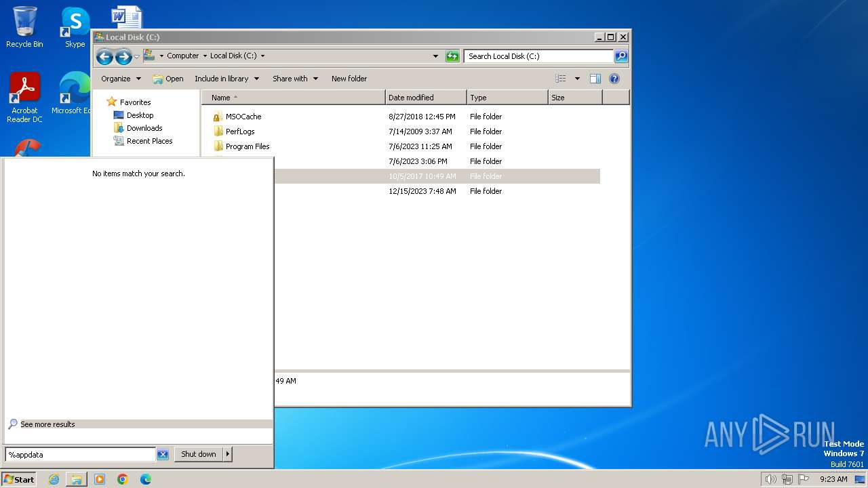Open the Start button

19,479
